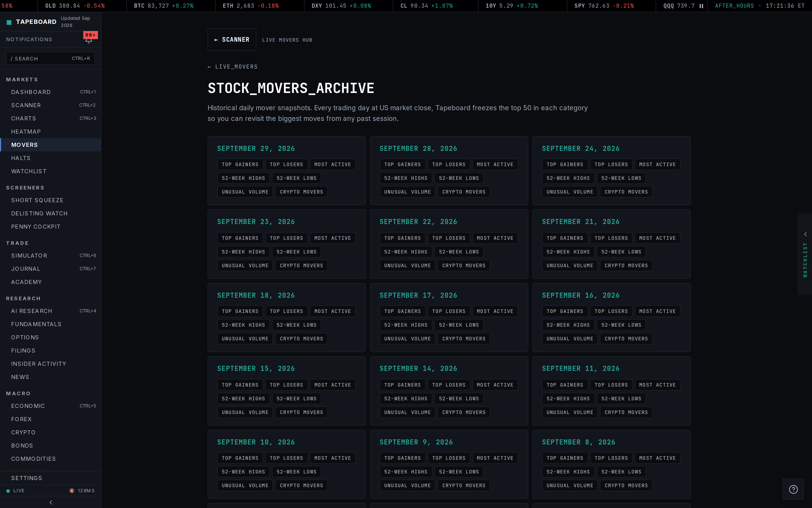Viewport: 812px width, 508px height.
Task: Open Dashboard in sidebar
Action: click(51, 92)
